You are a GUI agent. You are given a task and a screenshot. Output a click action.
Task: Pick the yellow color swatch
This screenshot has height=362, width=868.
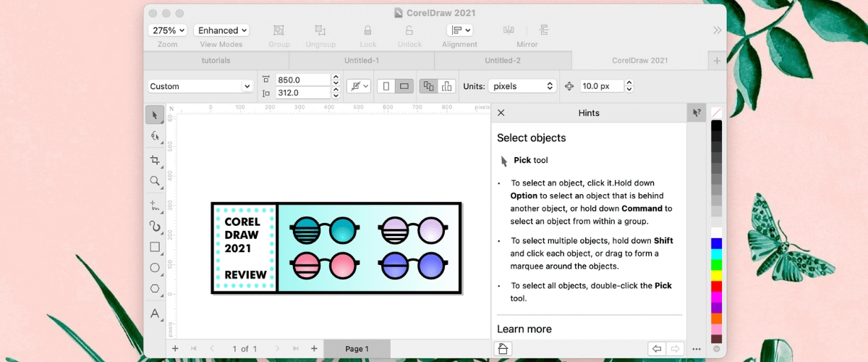pyautogui.click(x=716, y=275)
